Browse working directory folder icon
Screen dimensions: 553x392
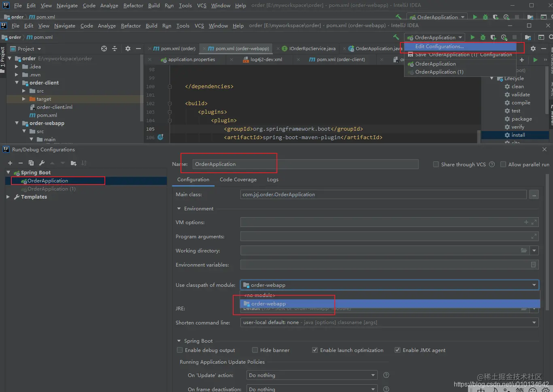pyautogui.click(x=524, y=250)
